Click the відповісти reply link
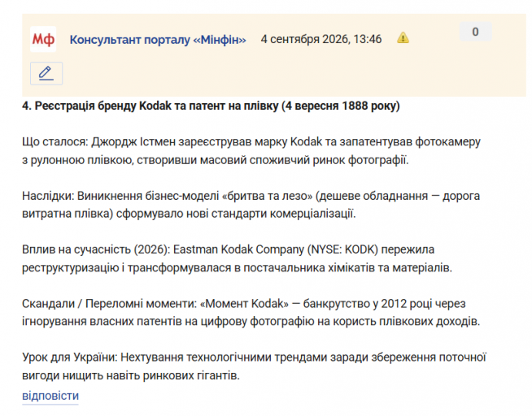Image resolution: width=532 pixels, height=416 pixels. click(x=50, y=396)
